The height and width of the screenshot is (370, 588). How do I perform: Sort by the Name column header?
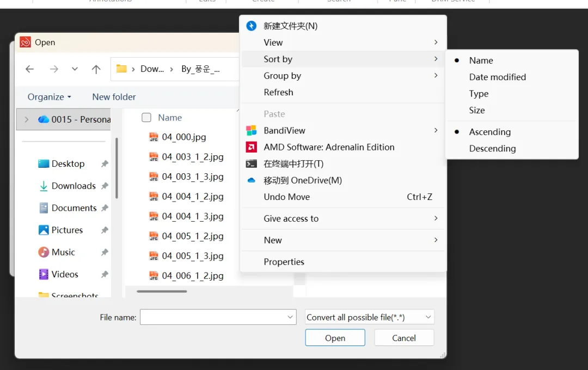point(170,118)
